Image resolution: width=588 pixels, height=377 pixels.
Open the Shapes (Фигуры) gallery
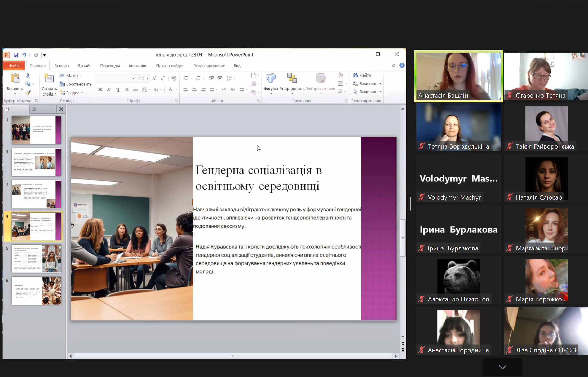point(271,79)
